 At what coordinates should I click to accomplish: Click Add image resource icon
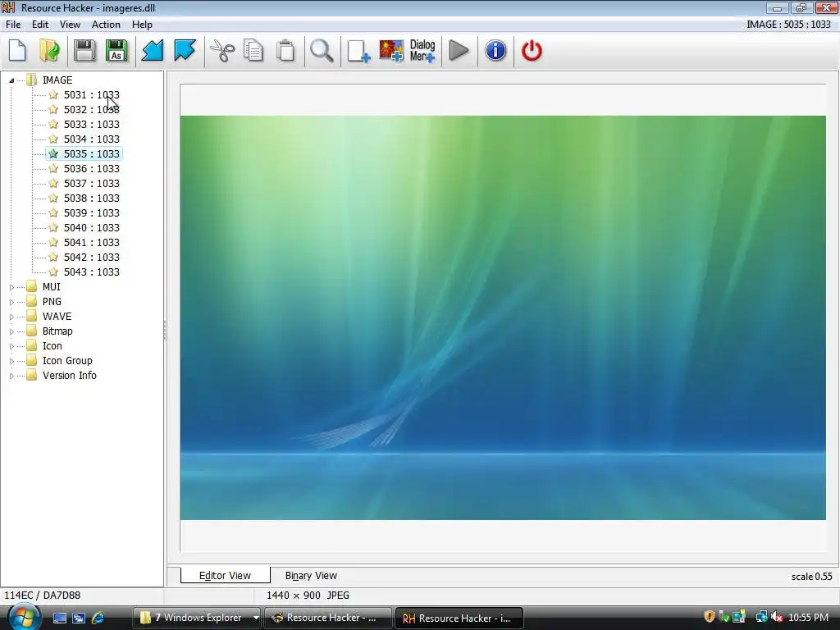pyautogui.click(x=391, y=51)
